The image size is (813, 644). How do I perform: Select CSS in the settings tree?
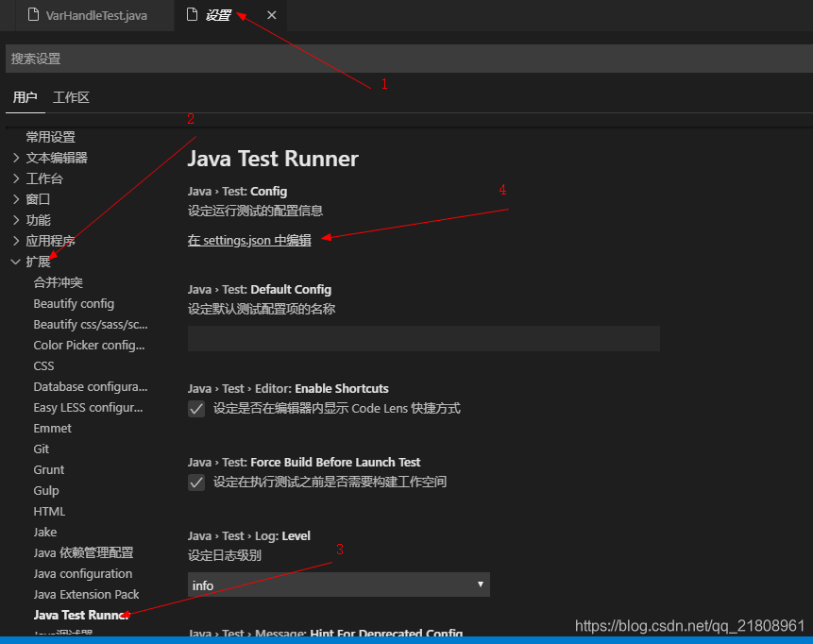(x=43, y=366)
